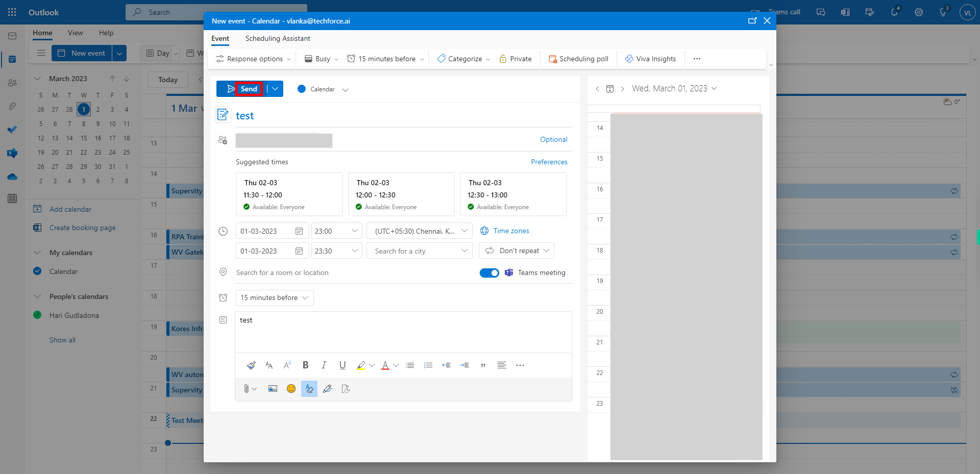Open OneDrive cloud icon in sidebar
This screenshot has width=980, height=474.
[12, 177]
